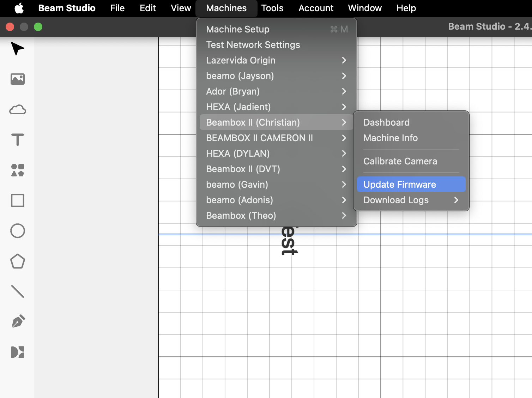Viewport: 532px width, 398px height.
Task: Close the Machines menu in menu bar
Action: pyautogui.click(x=226, y=8)
